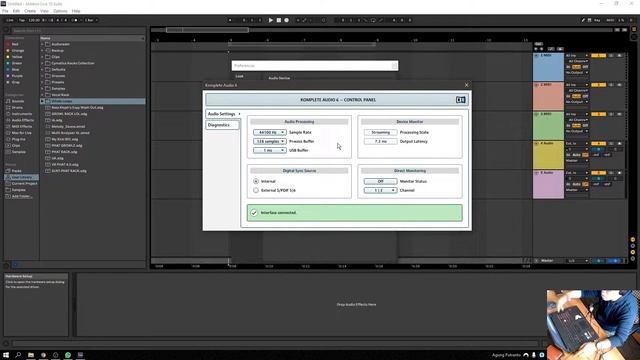Open the File menu
Image resolution: width=640 pixels, height=360 pixels.
pos(5,11)
